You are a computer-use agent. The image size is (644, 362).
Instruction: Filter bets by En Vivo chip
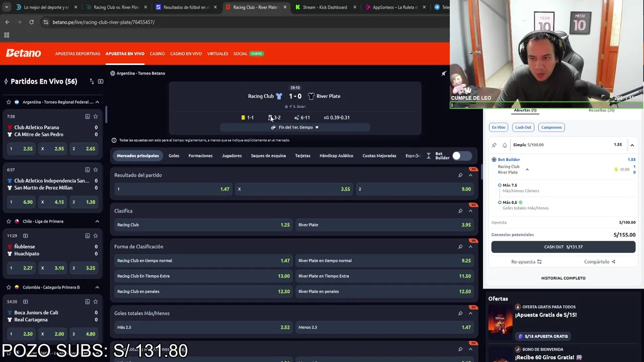click(x=498, y=127)
